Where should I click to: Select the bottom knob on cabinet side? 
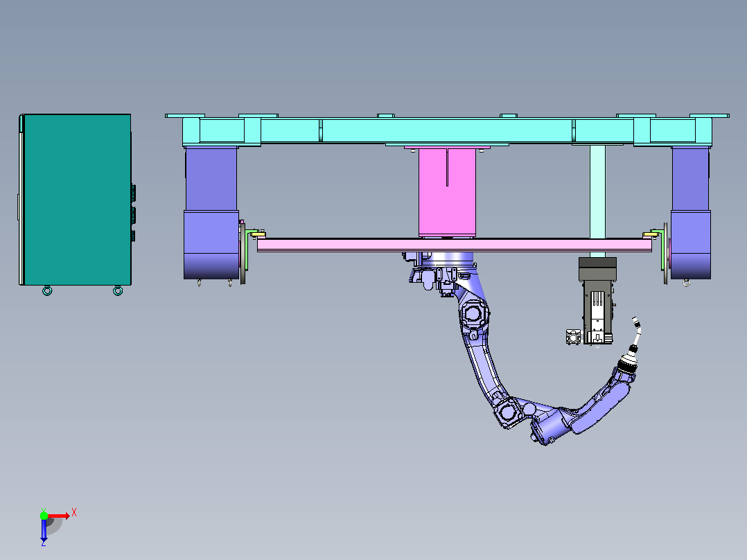[133, 236]
